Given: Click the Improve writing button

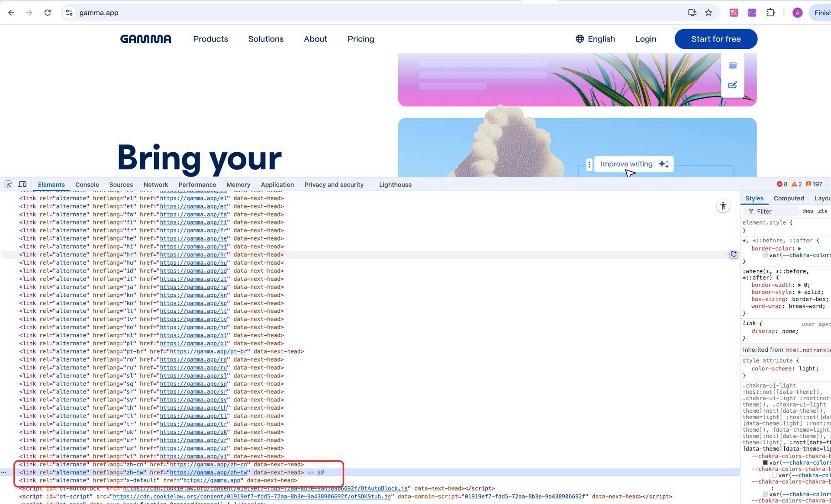Looking at the screenshot, I should coord(634,164).
